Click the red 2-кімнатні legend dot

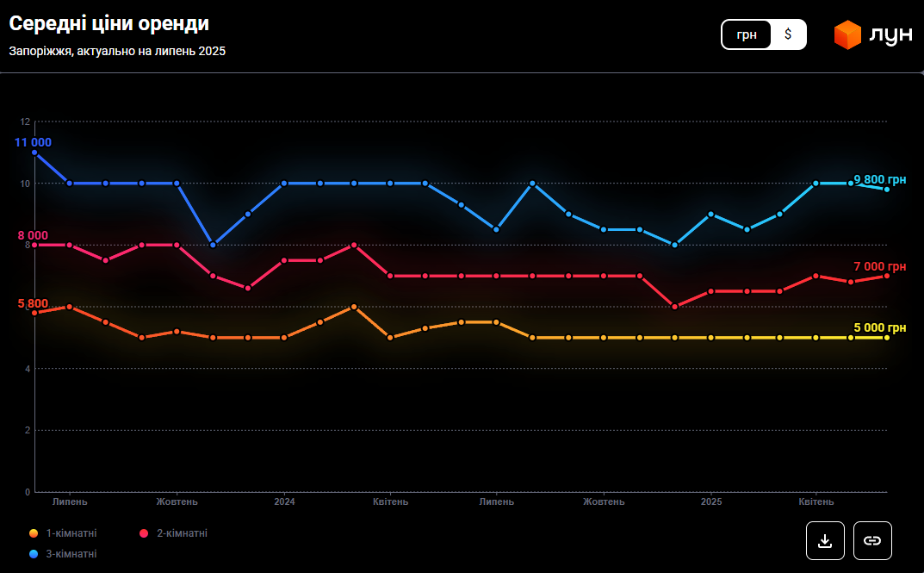(x=145, y=533)
